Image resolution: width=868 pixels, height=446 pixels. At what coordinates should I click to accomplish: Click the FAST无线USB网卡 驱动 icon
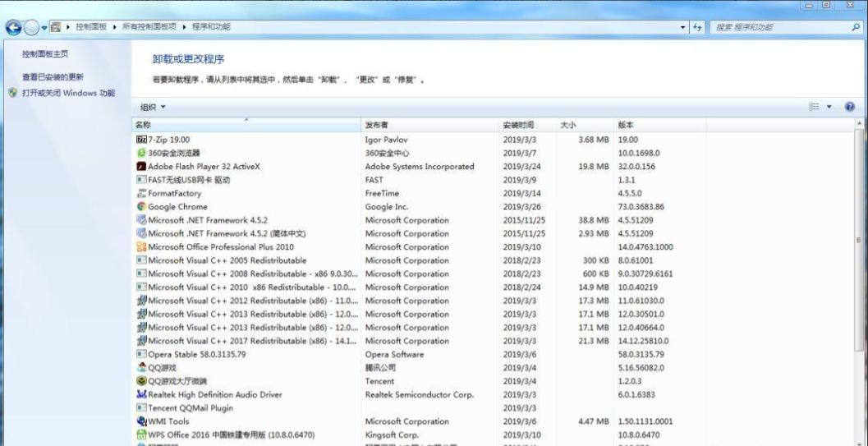(x=141, y=180)
